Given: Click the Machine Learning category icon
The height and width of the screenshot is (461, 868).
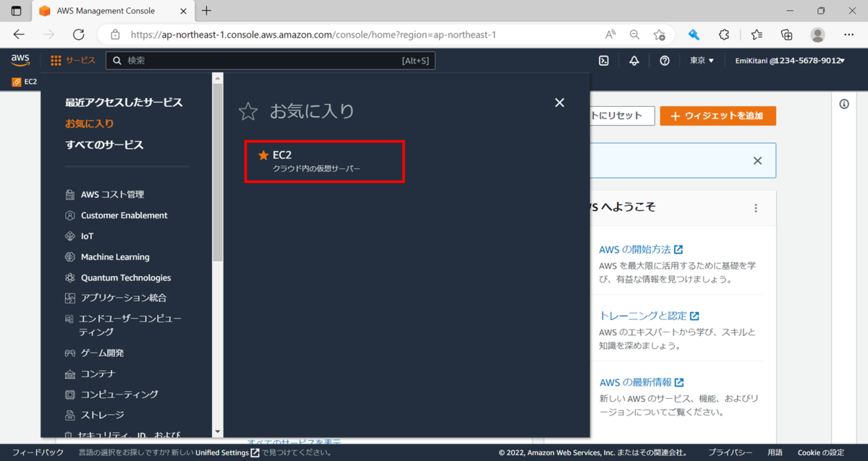Looking at the screenshot, I should tap(70, 257).
